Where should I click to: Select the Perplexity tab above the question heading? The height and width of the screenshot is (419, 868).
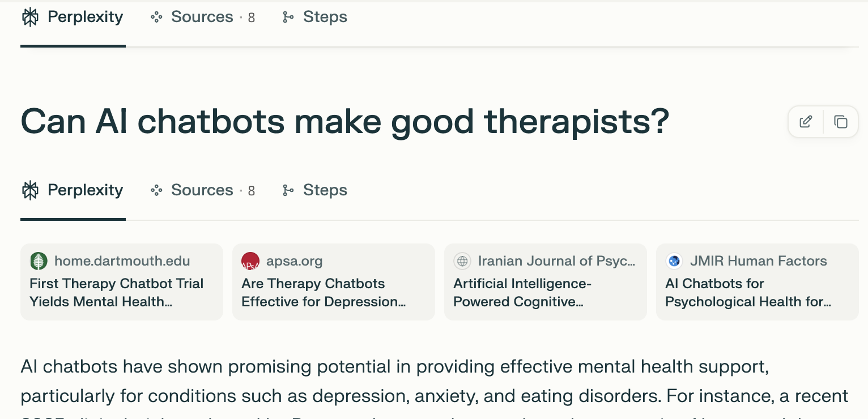[x=85, y=17]
